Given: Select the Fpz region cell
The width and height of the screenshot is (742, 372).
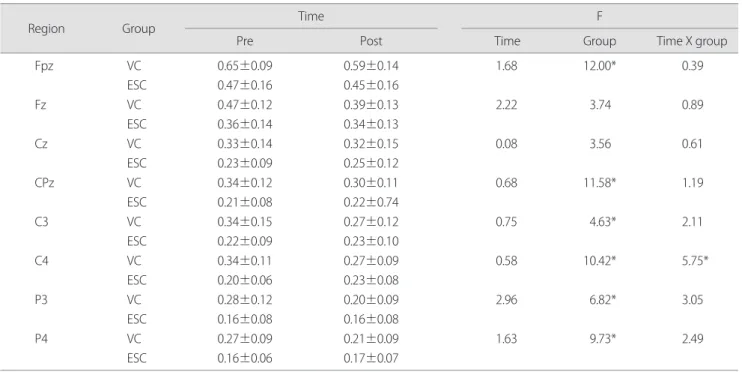Looking at the screenshot, I should tap(44, 66).
